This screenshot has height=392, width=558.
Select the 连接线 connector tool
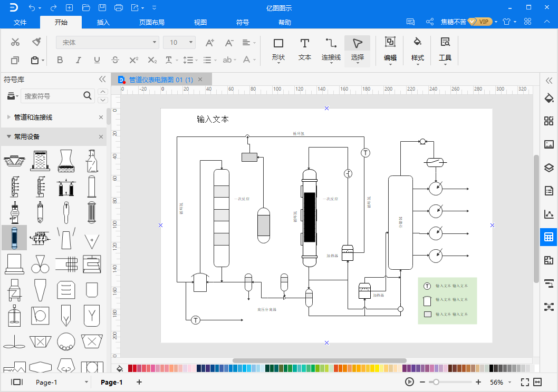(331, 50)
